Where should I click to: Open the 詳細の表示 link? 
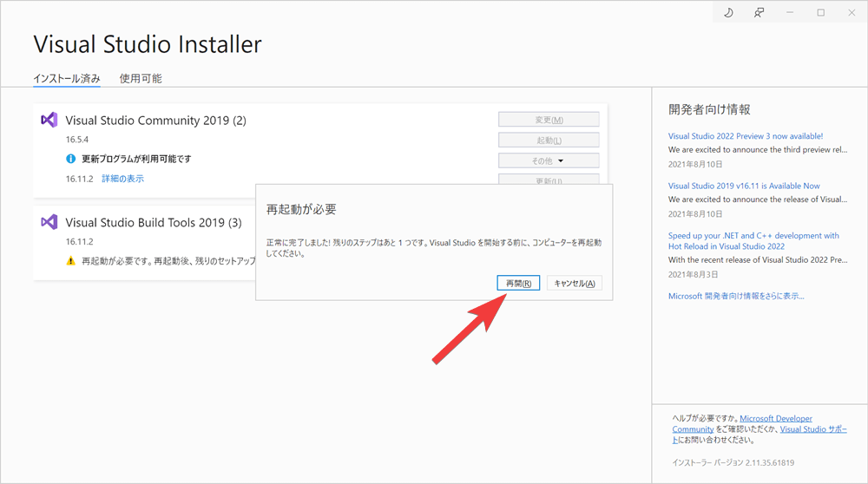[x=122, y=179]
